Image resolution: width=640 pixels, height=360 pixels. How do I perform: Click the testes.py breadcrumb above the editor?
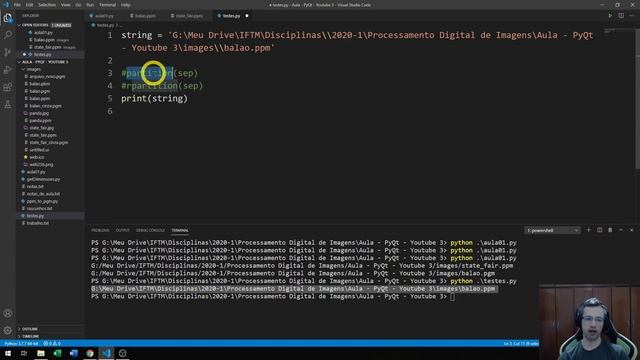pos(105,25)
